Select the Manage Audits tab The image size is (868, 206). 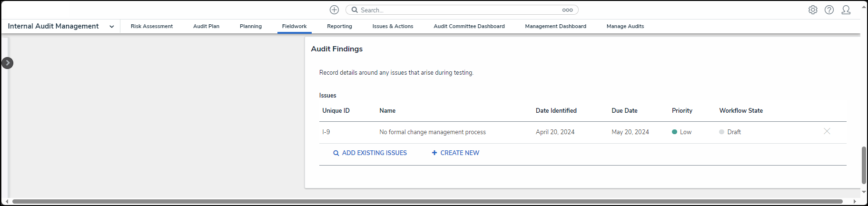(625, 27)
